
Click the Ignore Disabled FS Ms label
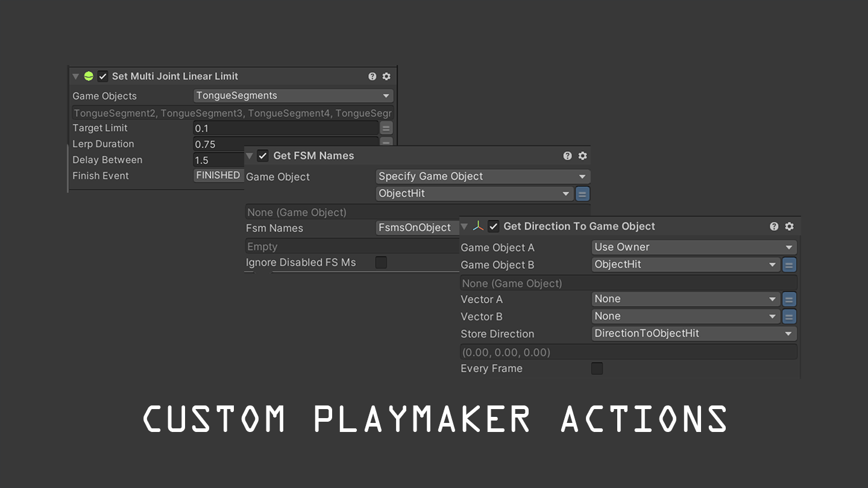click(301, 263)
